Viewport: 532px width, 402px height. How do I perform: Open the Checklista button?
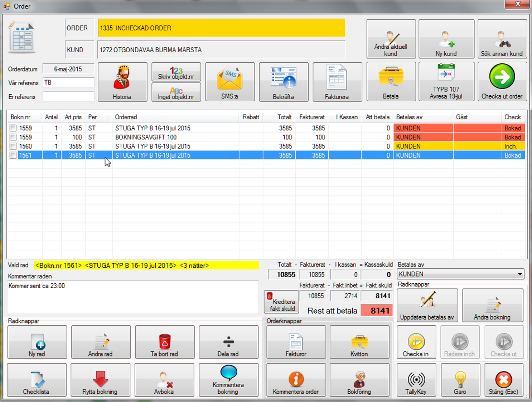pyautogui.click(x=36, y=379)
